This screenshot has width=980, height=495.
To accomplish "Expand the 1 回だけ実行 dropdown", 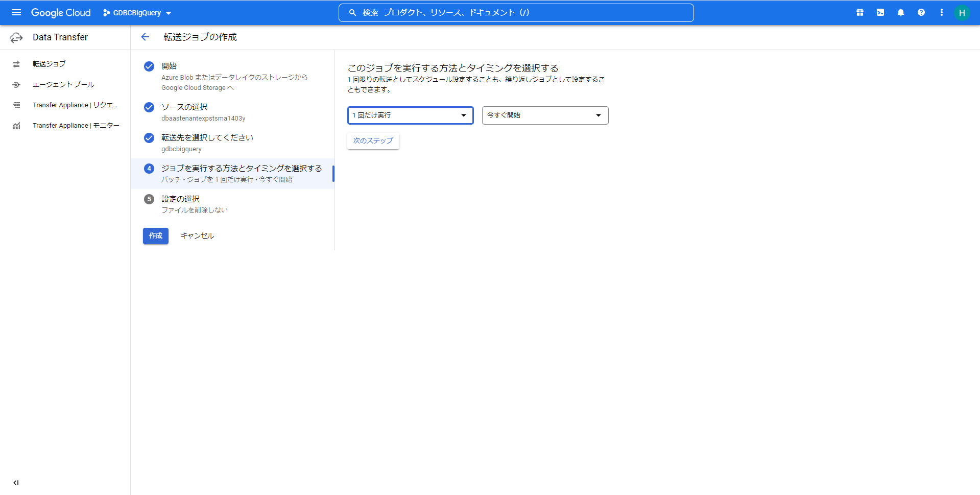I will (x=410, y=115).
